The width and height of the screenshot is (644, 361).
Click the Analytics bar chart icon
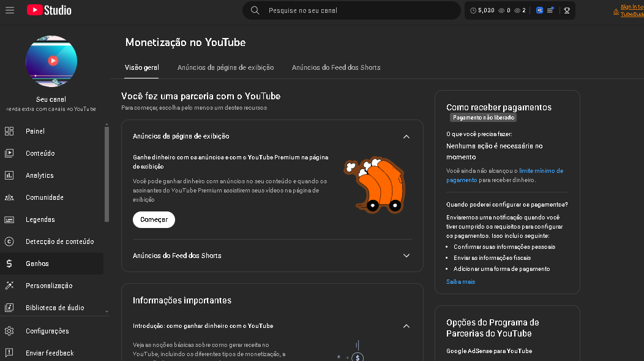[x=9, y=175]
